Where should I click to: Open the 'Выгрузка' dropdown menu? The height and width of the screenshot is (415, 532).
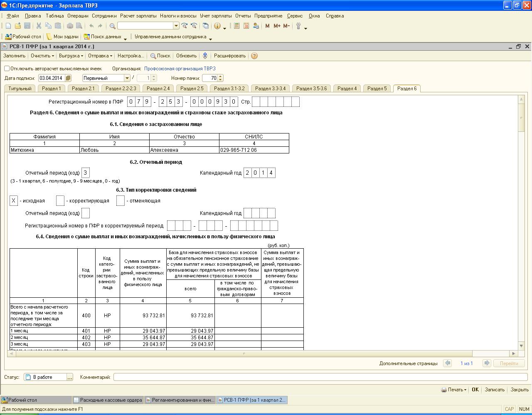[71, 56]
